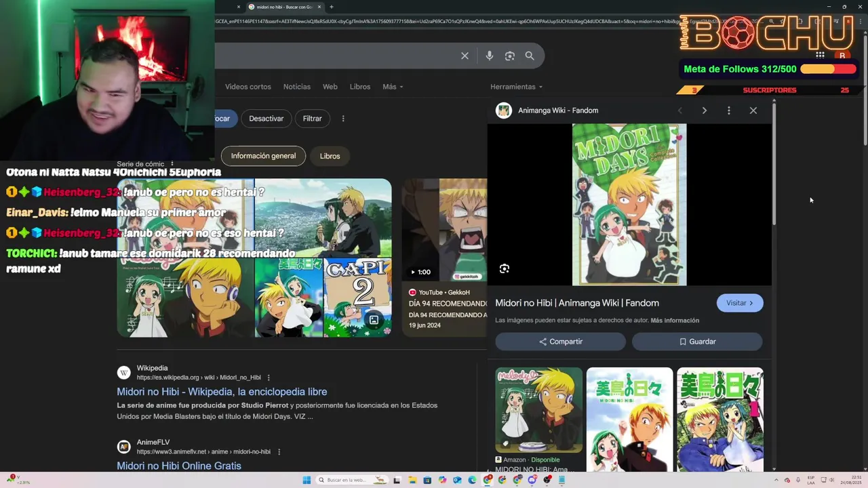Image resolution: width=868 pixels, height=488 pixels.
Task: Open more options next to Filtrar
Action: (343, 119)
